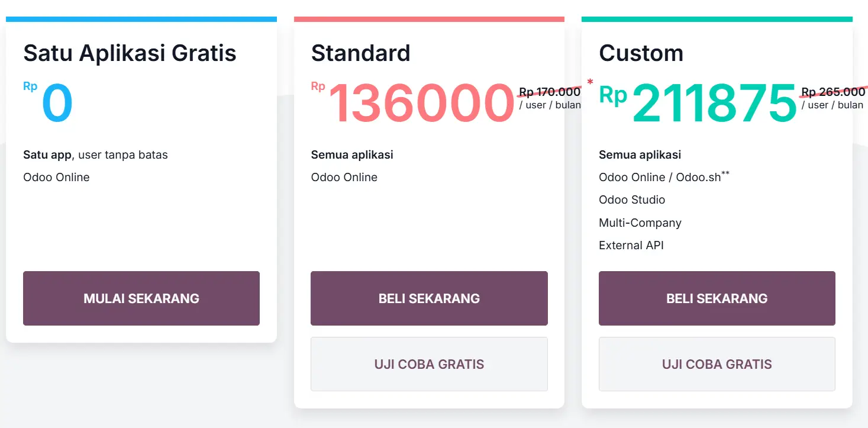Click the External API feature
868x428 pixels.
point(631,246)
